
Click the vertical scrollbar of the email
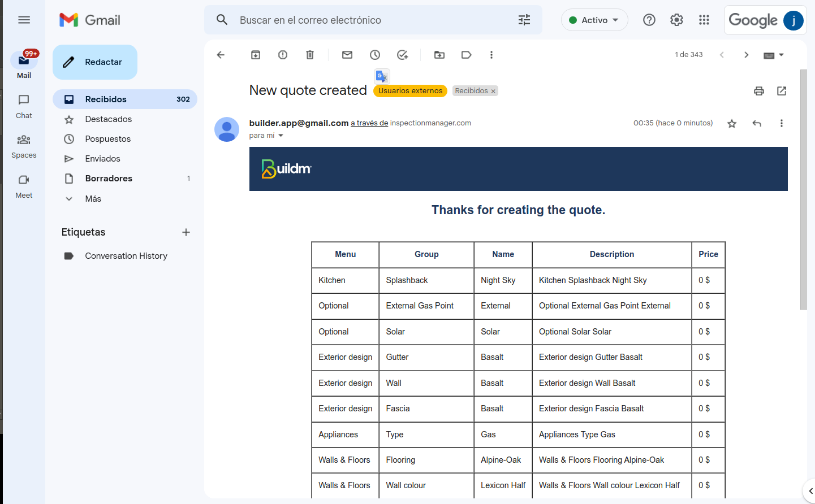point(803,190)
